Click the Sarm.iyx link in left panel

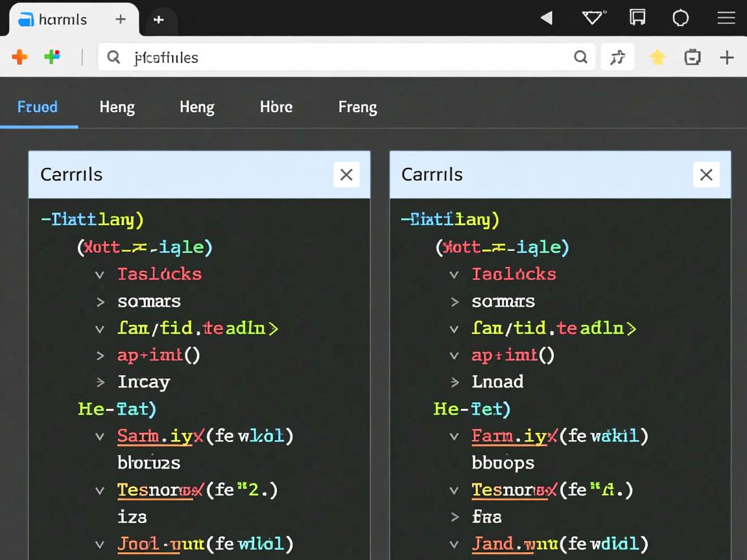click(155, 436)
